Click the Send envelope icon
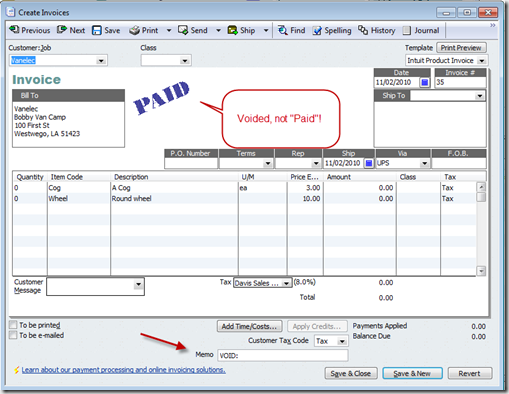 [183, 30]
